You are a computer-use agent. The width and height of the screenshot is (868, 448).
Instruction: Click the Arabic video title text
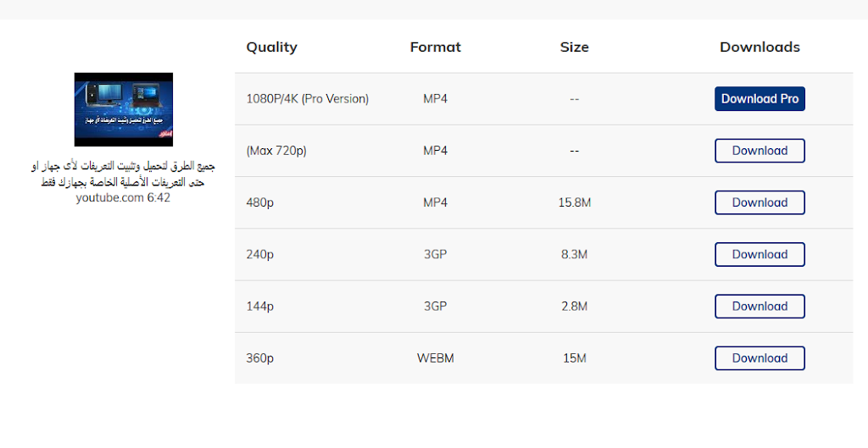123,174
